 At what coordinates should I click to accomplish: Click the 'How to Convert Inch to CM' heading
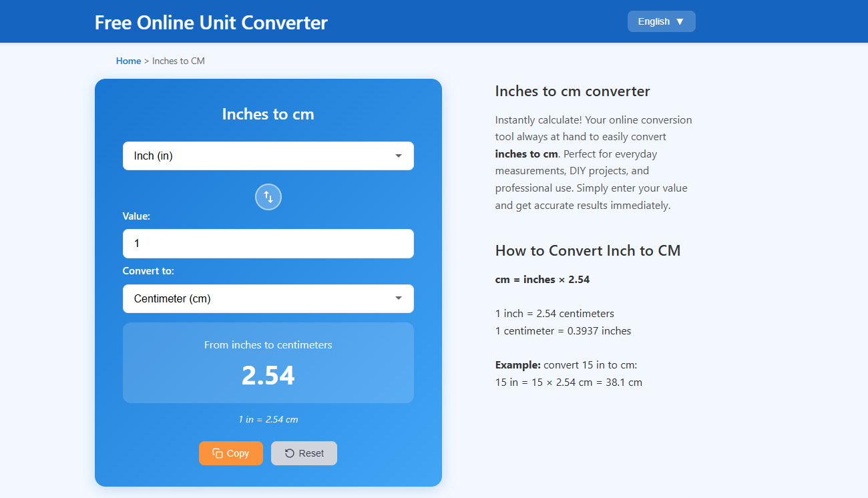click(588, 251)
